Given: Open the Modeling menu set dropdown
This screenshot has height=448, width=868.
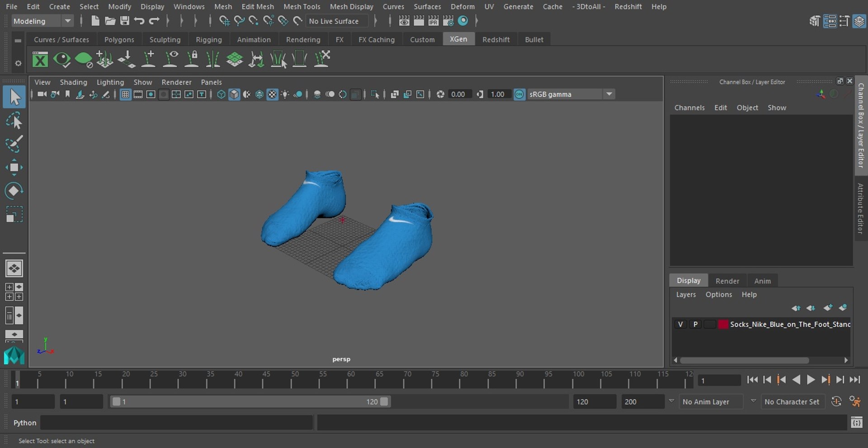Looking at the screenshot, I should pos(42,21).
